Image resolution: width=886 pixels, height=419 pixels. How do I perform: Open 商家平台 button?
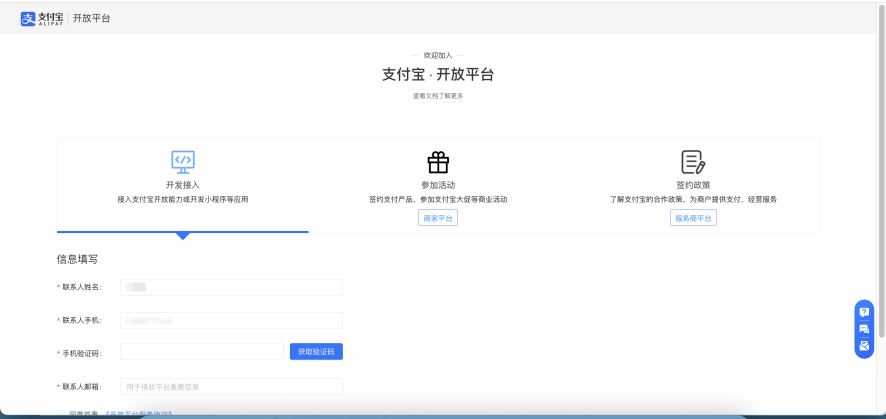438,218
